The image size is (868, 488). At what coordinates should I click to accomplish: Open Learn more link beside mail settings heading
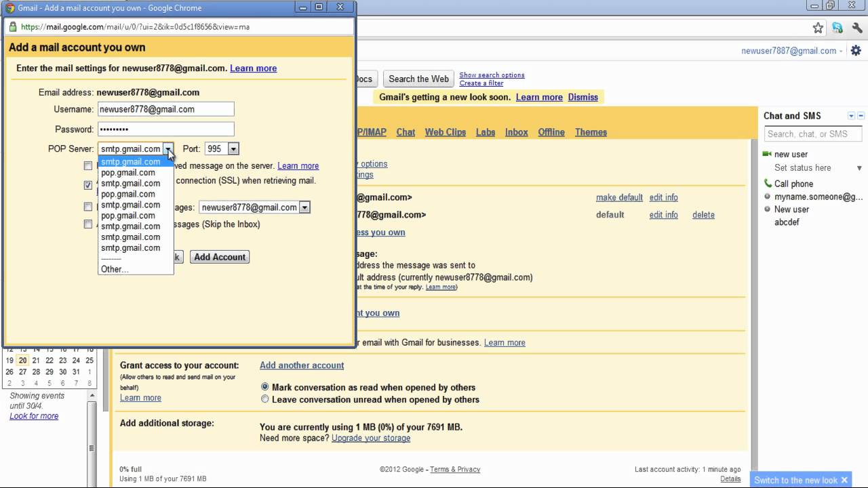tap(253, 68)
